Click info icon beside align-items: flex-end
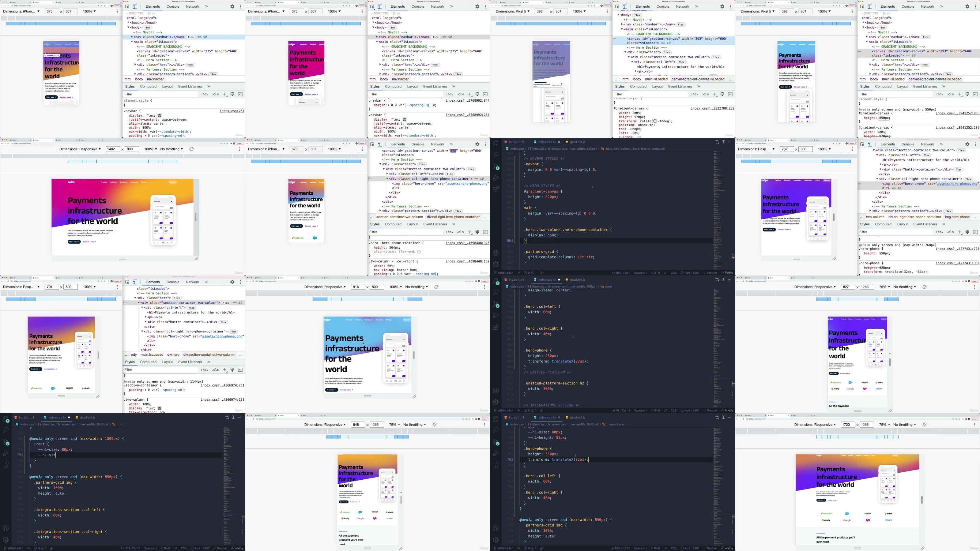The width and height of the screenshot is (980, 551). pyautogui.click(x=419, y=252)
